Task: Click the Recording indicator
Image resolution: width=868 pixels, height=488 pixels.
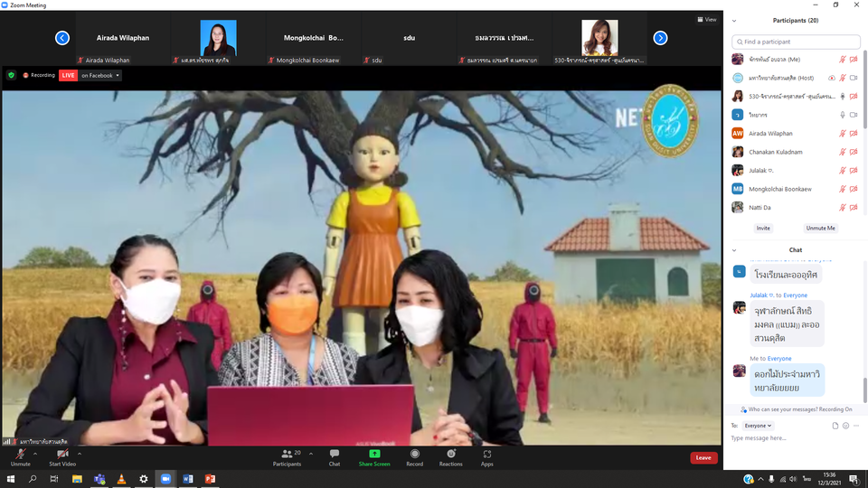Action: (39, 75)
